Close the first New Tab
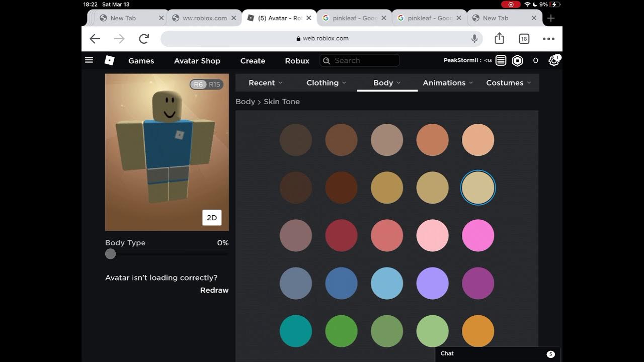Image resolution: width=644 pixels, height=362 pixels. click(x=162, y=18)
